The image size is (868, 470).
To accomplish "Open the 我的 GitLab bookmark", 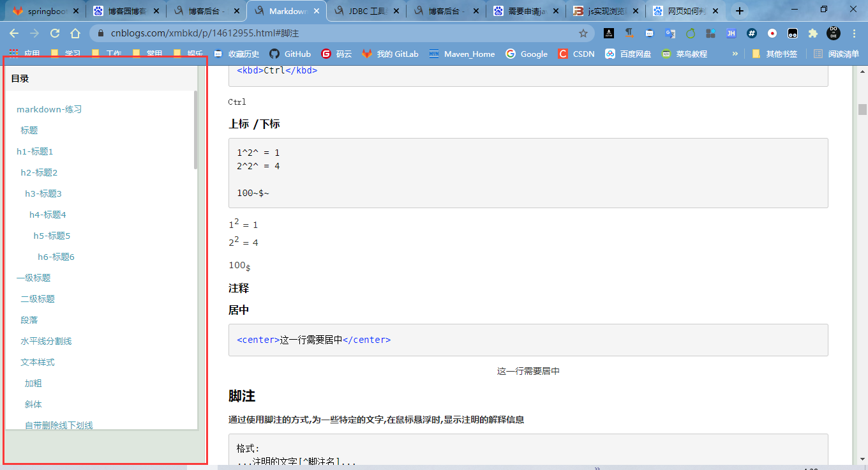I will (390, 54).
